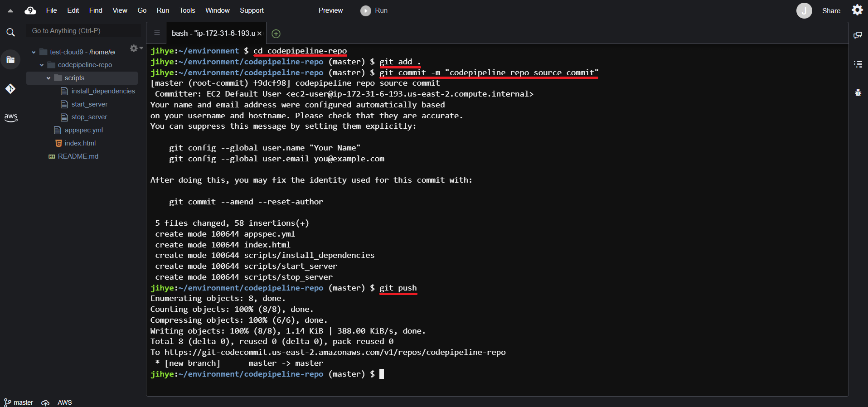Click the user avatar J
Image resolution: width=868 pixels, height=407 pixels.
804,10
